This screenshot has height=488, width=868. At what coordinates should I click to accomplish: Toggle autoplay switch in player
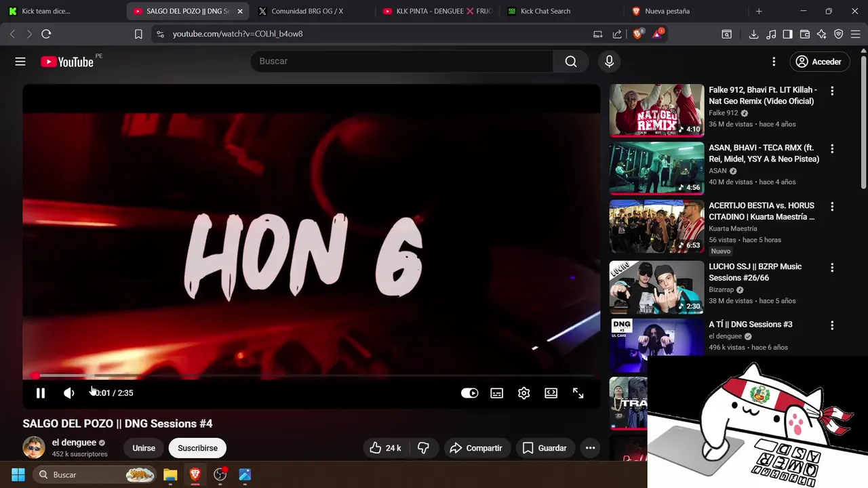click(469, 393)
